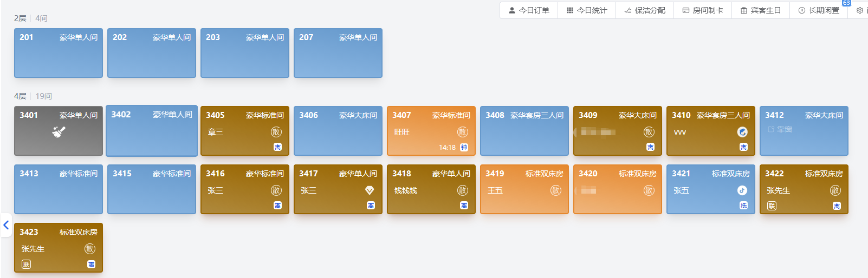Click the 散 guest-type icon on room 3405
Image resolution: width=868 pixels, height=278 pixels.
point(276,132)
